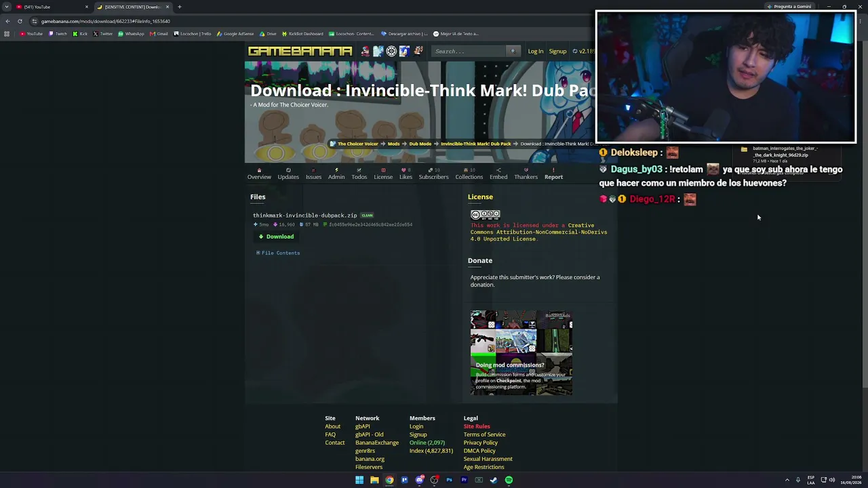Open the Likes tab
Image resolution: width=868 pixels, height=488 pixels.
[x=406, y=174]
